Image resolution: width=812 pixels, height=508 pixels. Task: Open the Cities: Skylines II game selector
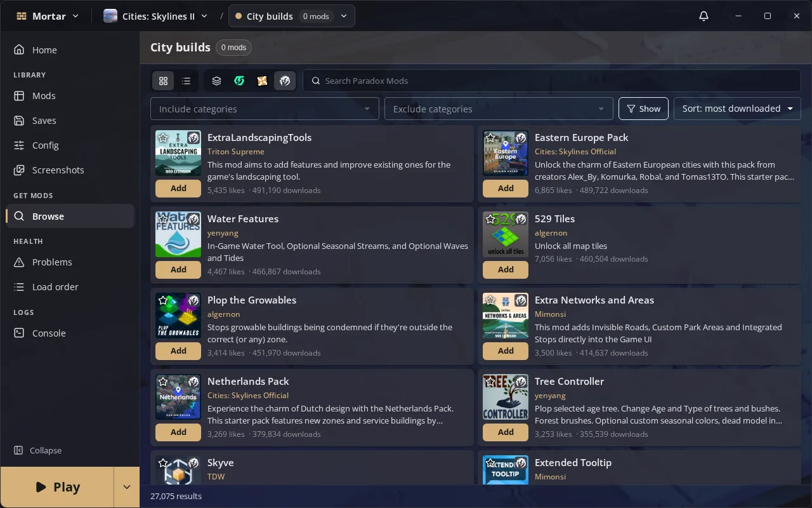156,16
